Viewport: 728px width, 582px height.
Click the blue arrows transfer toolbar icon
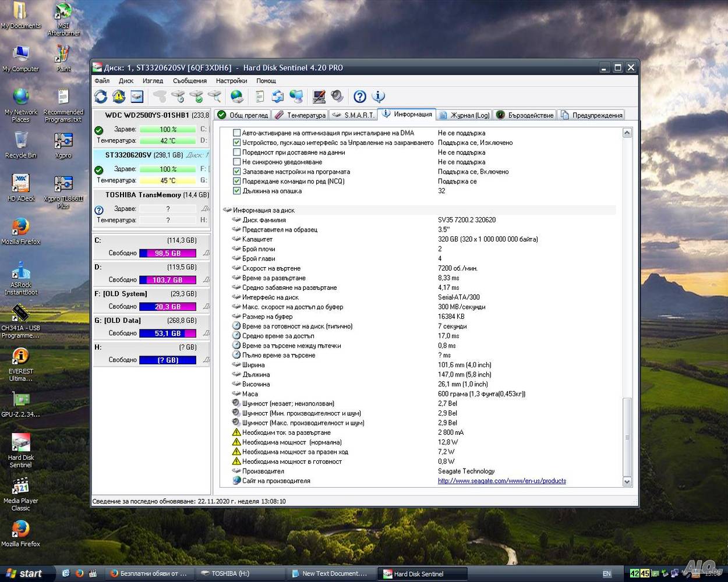[278, 97]
